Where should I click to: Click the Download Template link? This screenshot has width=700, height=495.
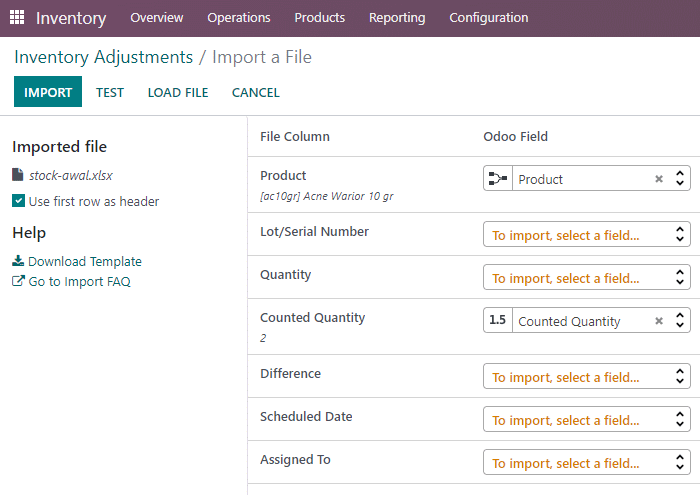coord(85,261)
